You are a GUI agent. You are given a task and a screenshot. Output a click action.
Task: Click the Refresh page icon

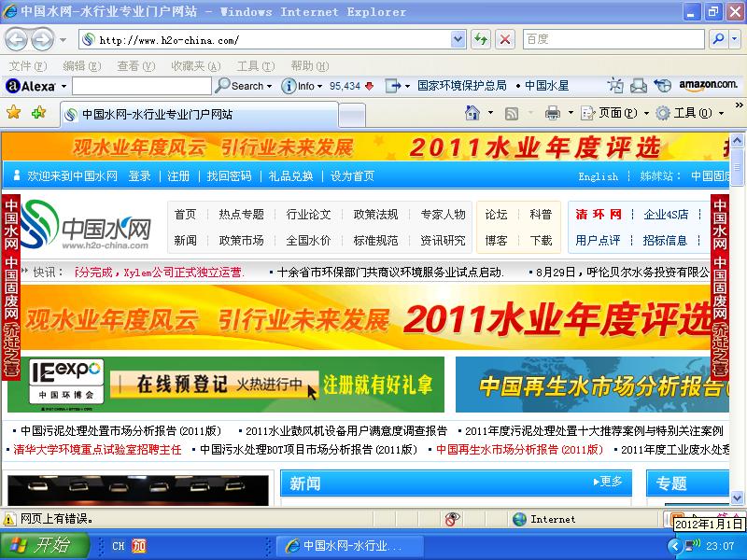(x=481, y=39)
